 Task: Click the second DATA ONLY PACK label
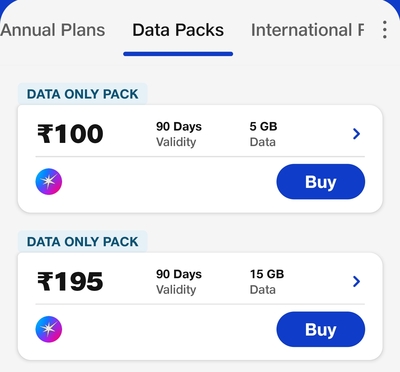(82, 242)
